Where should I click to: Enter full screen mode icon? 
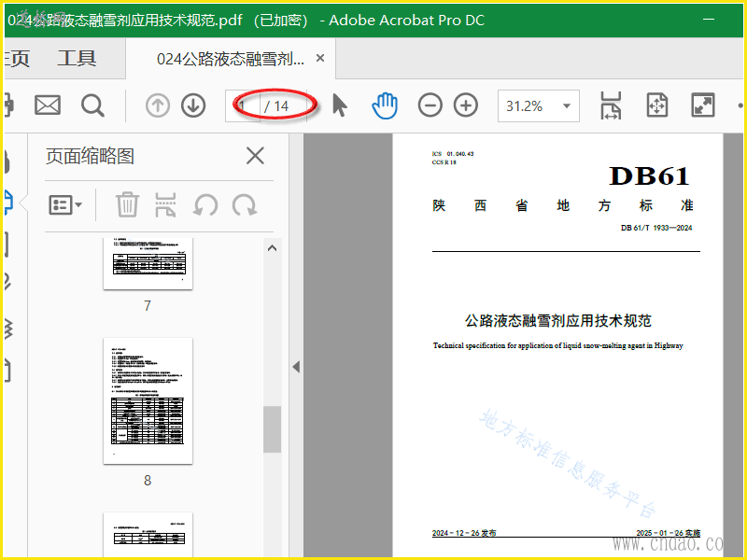[x=703, y=105]
